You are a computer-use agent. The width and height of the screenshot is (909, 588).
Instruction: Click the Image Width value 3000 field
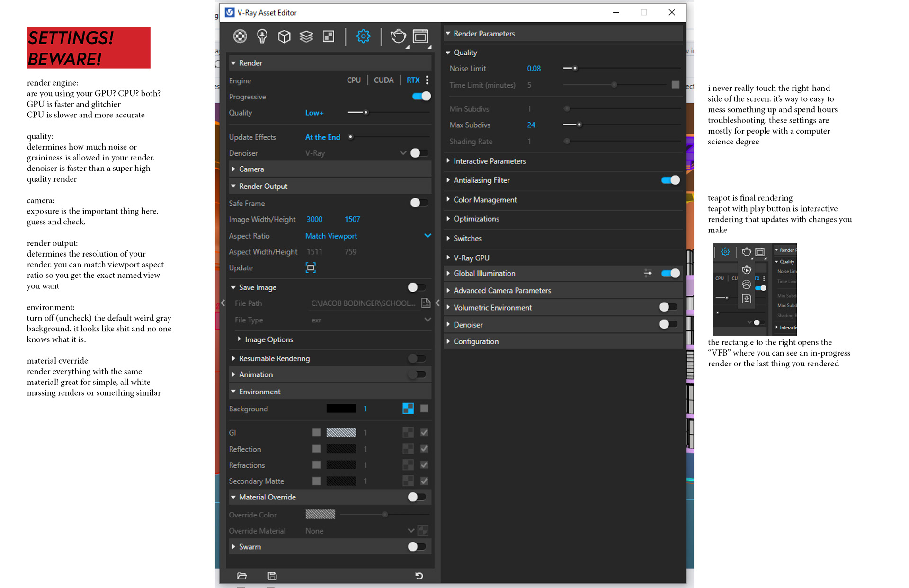[x=314, y=220]
